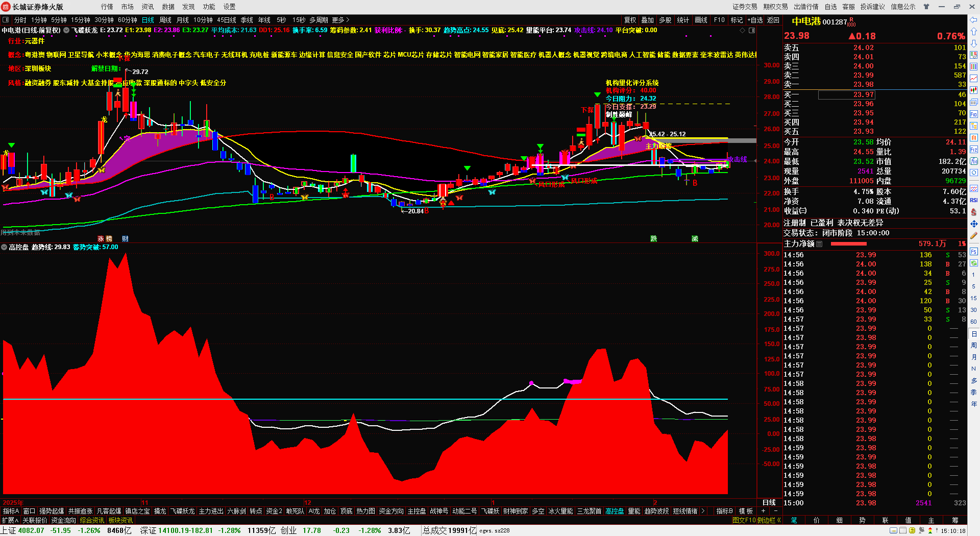
Task: Click the 证券交易 link
Action: click(x=745, y=7)
